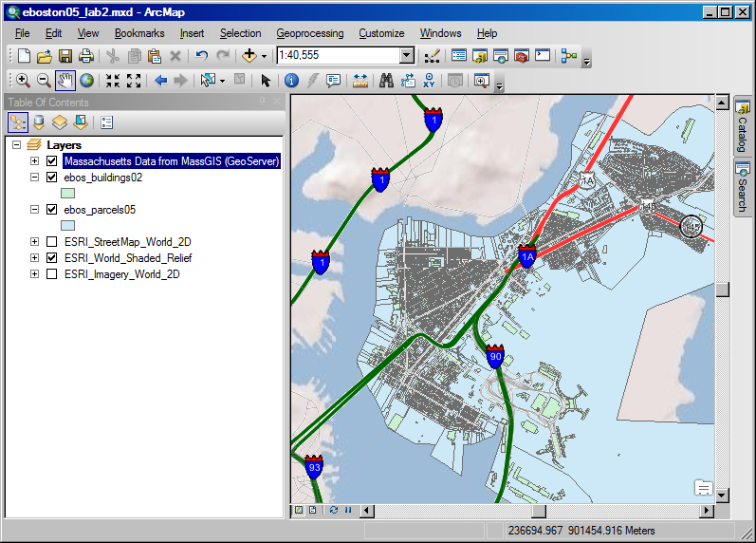Open the Geoprocessing menu
Image resolution: width=756 pixels, height=543 pixels.
[x=310, y=33]
